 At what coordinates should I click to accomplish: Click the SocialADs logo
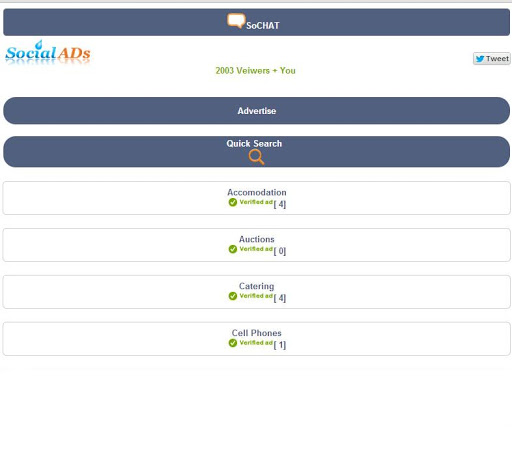[x=48, y=53]
